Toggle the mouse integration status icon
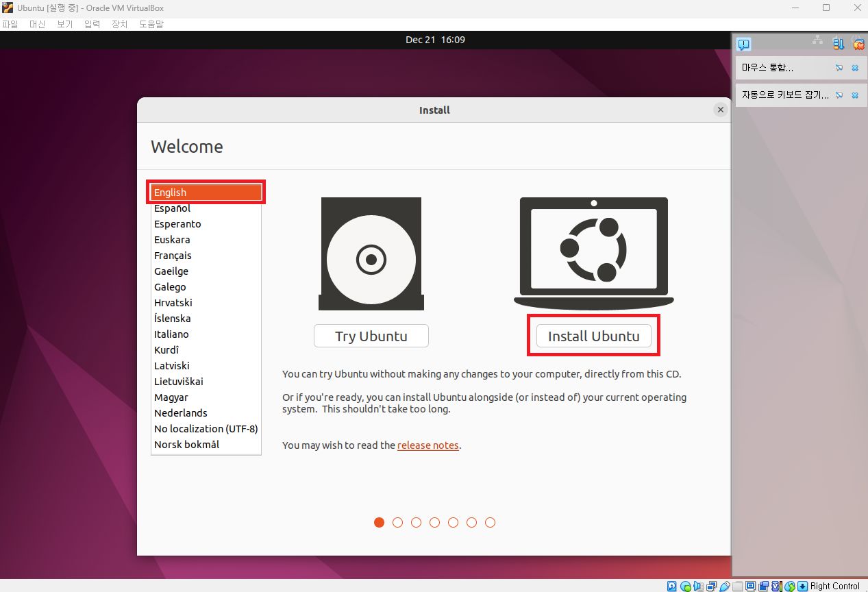This screenshot has height=592, width=868. (790, 586)
